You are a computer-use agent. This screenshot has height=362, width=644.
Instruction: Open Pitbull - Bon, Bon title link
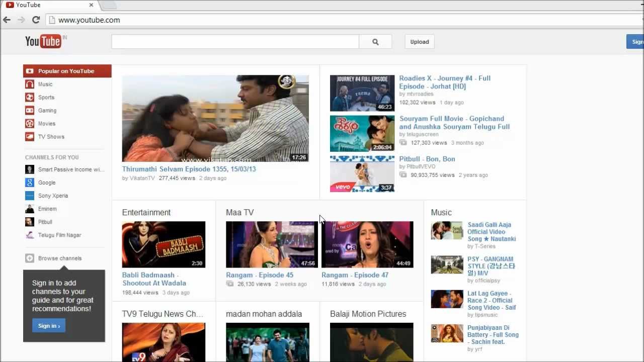coord(427,159)
